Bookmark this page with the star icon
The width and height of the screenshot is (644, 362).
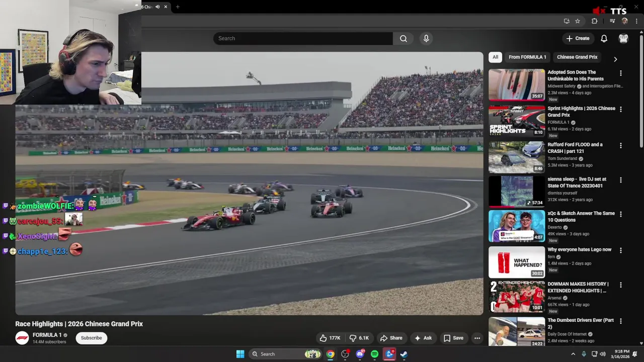point(578,21)
